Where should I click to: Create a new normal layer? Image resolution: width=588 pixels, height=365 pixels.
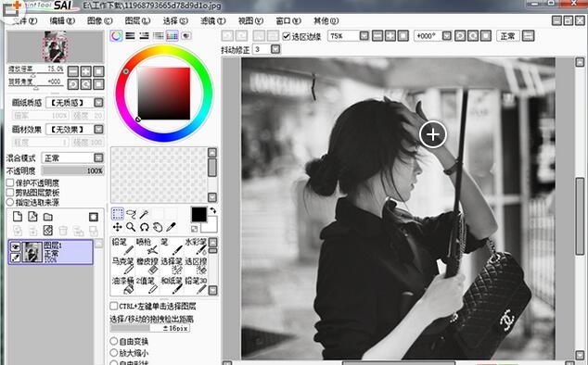(x=18, y=217)
